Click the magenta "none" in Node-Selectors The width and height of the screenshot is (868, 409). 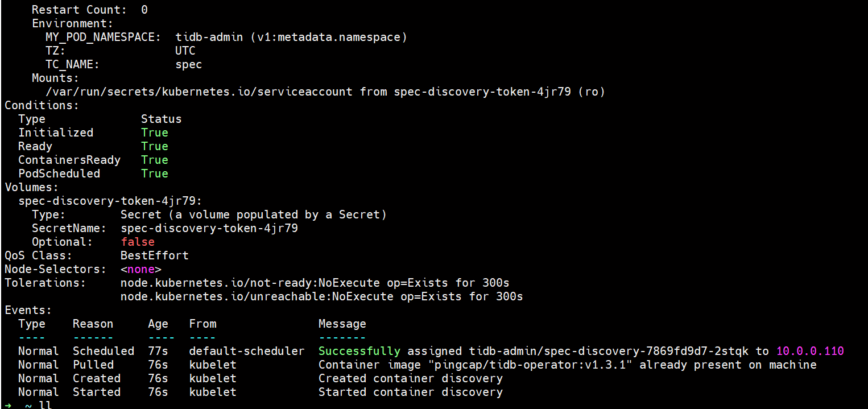point(140,269)
